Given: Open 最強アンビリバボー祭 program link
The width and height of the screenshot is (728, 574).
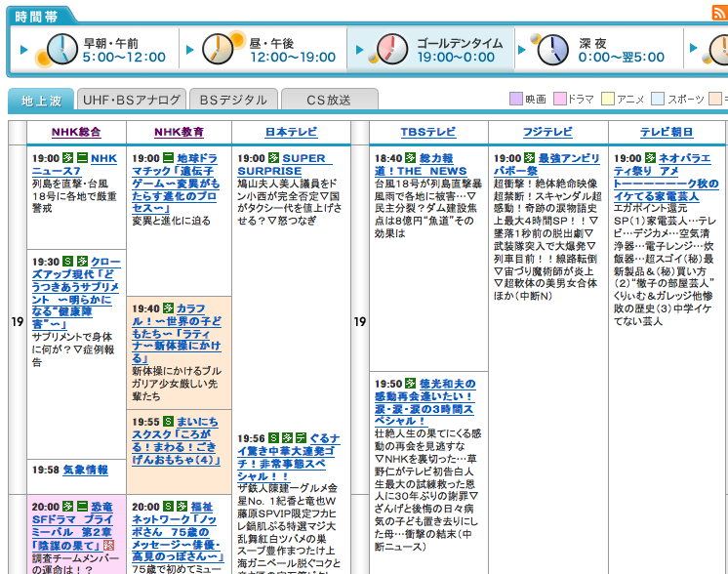Looking at the screenshot, I should pos(546,164).
